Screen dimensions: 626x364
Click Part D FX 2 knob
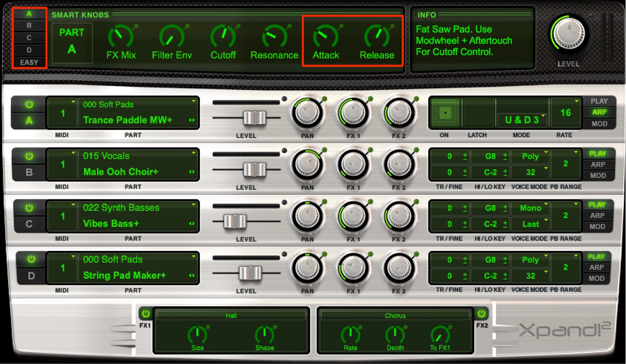399,268
